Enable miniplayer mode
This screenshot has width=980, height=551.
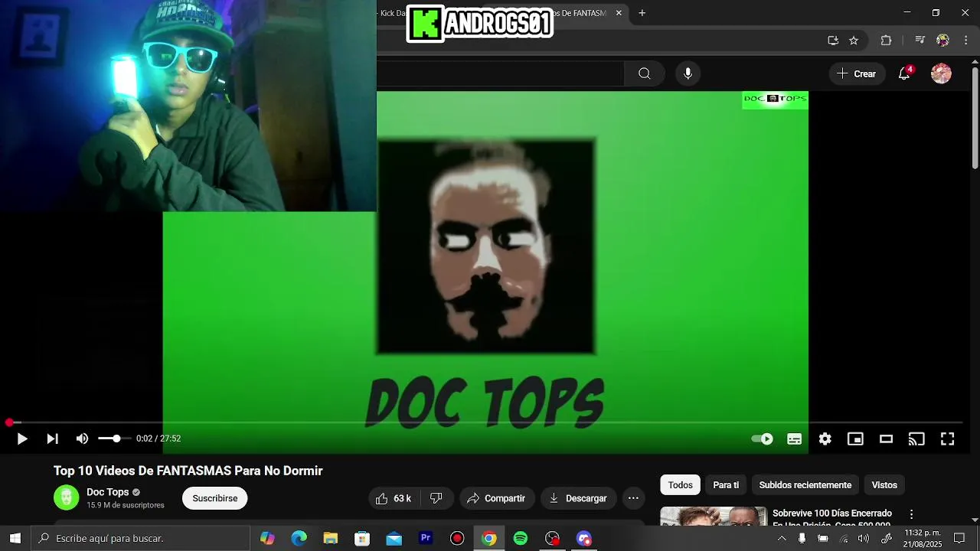[855, 439]
